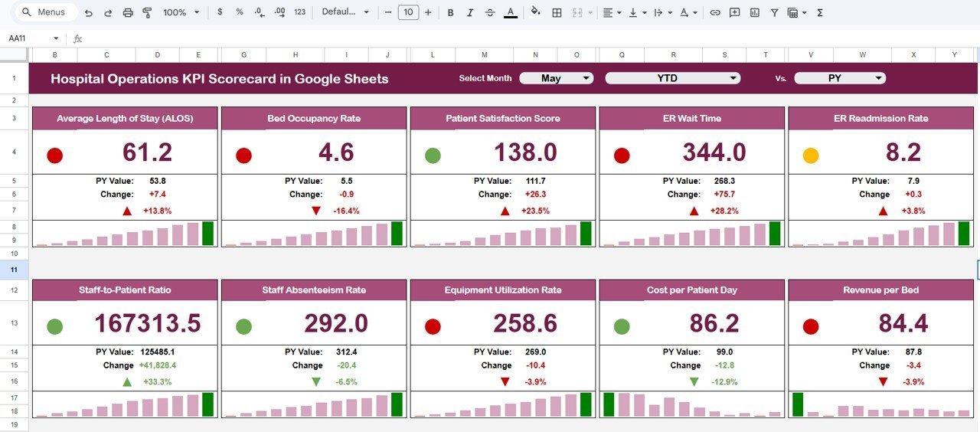Select the Paint format tool

pos(147,12)
